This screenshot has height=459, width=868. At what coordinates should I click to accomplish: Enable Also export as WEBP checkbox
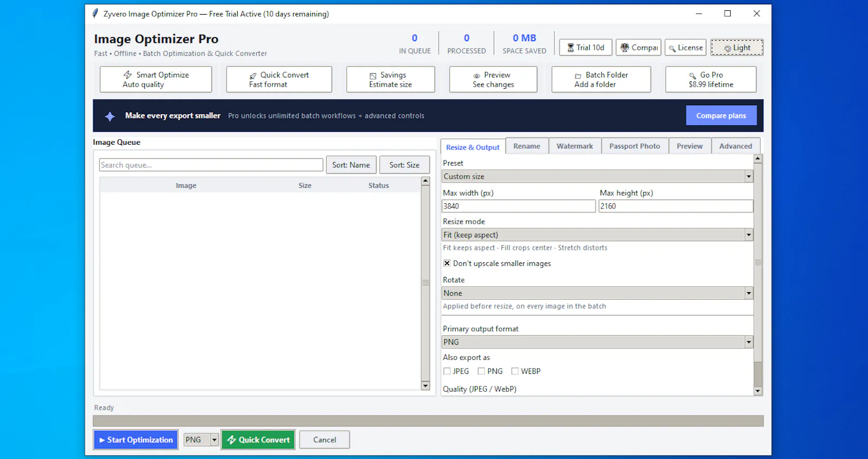click(x=515, y=371)
